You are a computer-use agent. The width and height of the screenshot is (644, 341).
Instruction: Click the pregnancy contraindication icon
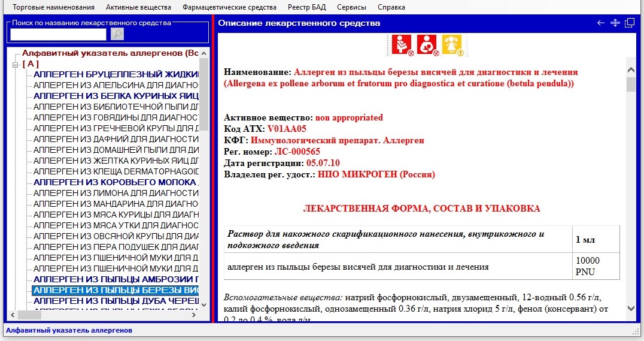point(402,44)
